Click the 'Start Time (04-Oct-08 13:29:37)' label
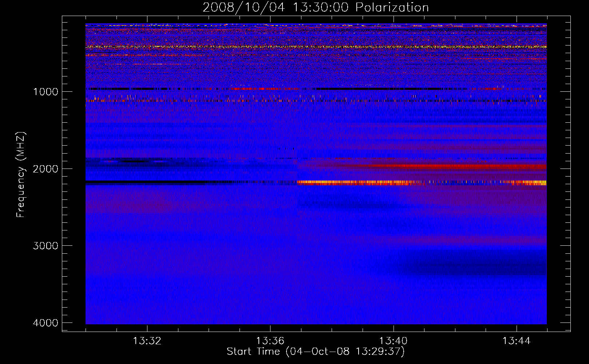Image resolution: width=589 pixels, height=364 pixels. click(316, 352)
